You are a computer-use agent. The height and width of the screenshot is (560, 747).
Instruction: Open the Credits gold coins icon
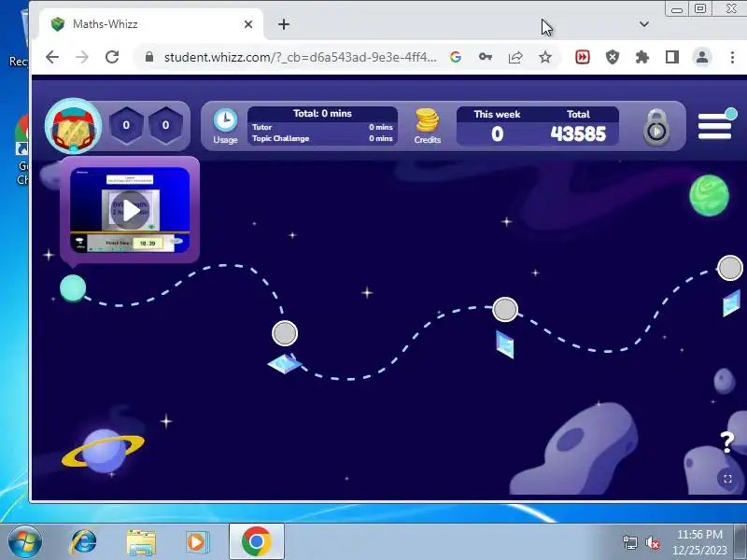click(x=428, y=120)
